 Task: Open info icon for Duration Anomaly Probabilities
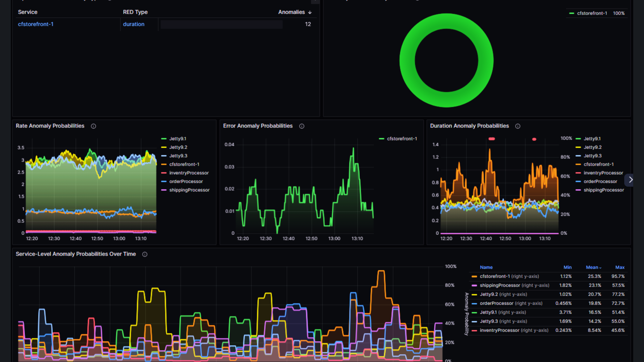click(x=518, y=126)
